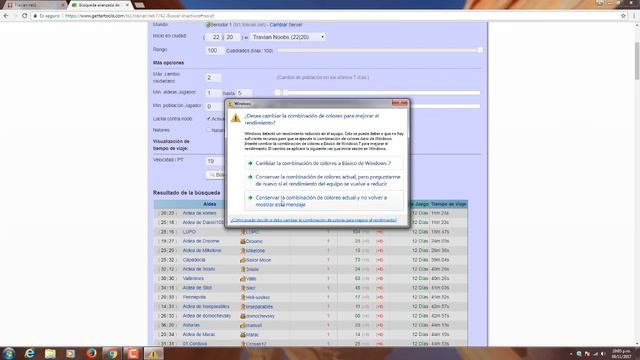640x360 pixels.
Task: Select the Búsqueda avanzada browser tab
Action: coord(100,5)
